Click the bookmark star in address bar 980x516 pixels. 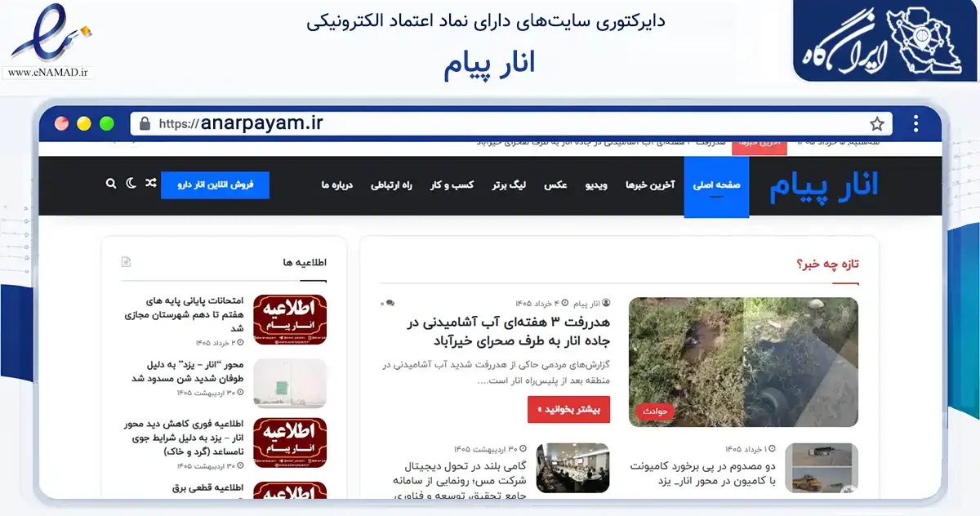[877, 124]
